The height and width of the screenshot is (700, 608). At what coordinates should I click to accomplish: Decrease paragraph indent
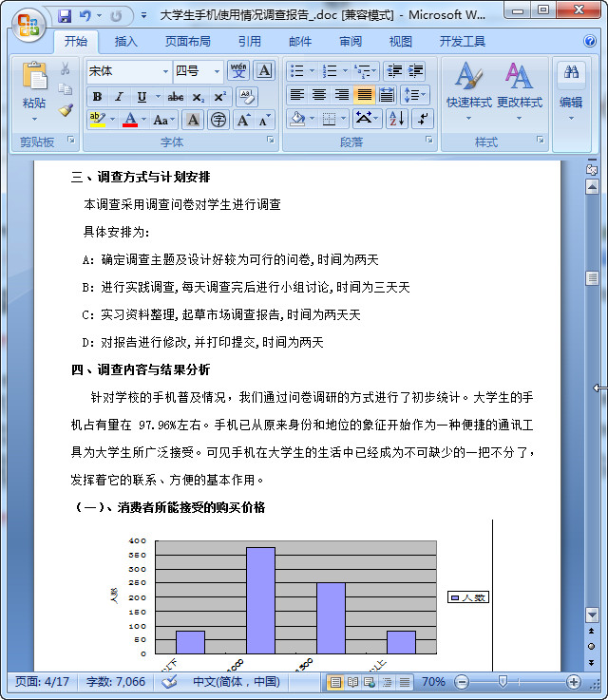click(x=394, y=70)
